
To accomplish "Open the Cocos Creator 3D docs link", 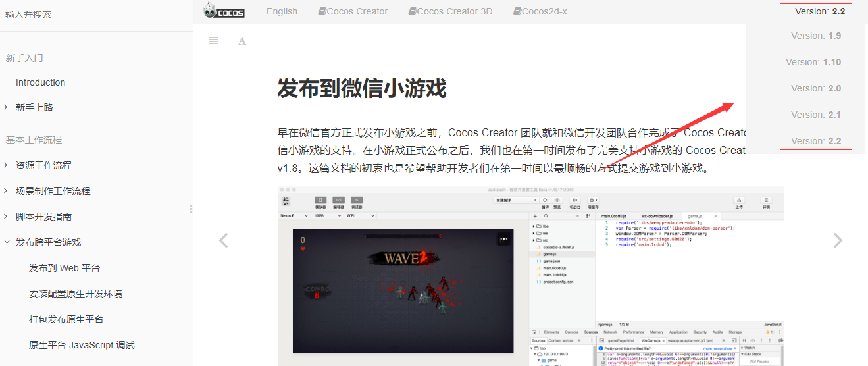I will (450, 11).
